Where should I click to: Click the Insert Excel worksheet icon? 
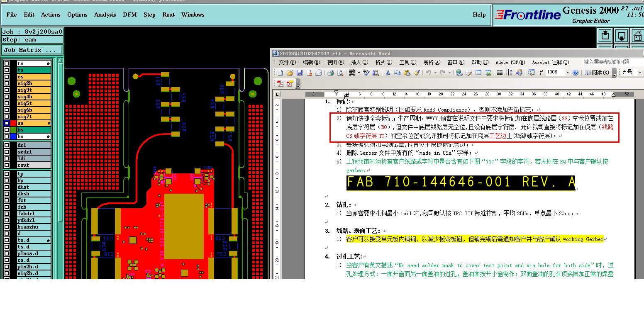pos(488,73)
